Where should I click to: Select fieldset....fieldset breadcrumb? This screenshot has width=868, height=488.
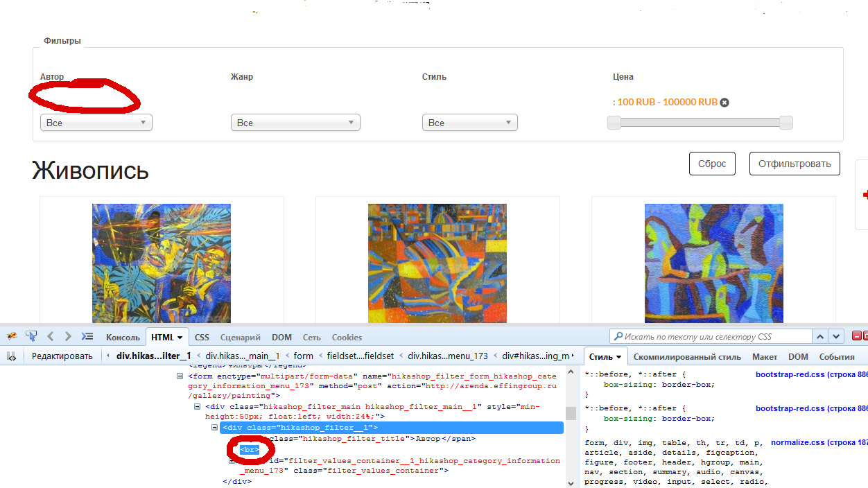tap(360, 356)
